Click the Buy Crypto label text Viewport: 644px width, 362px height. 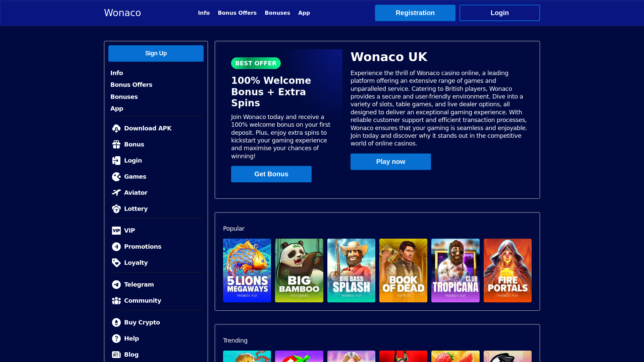coord(142,322)
